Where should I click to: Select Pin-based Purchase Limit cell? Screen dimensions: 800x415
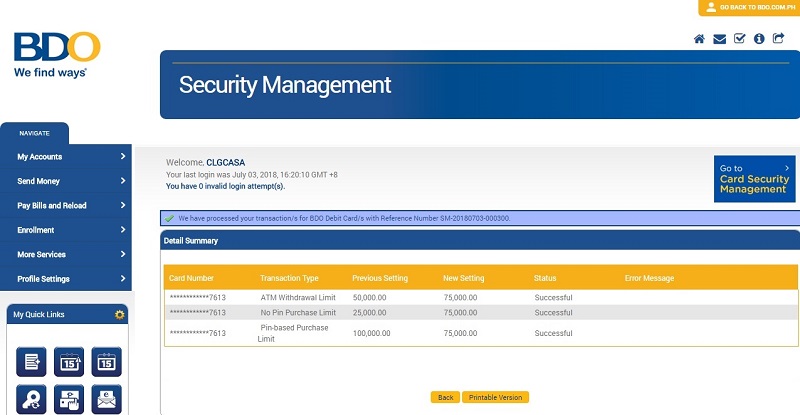(x=293, y=333)
